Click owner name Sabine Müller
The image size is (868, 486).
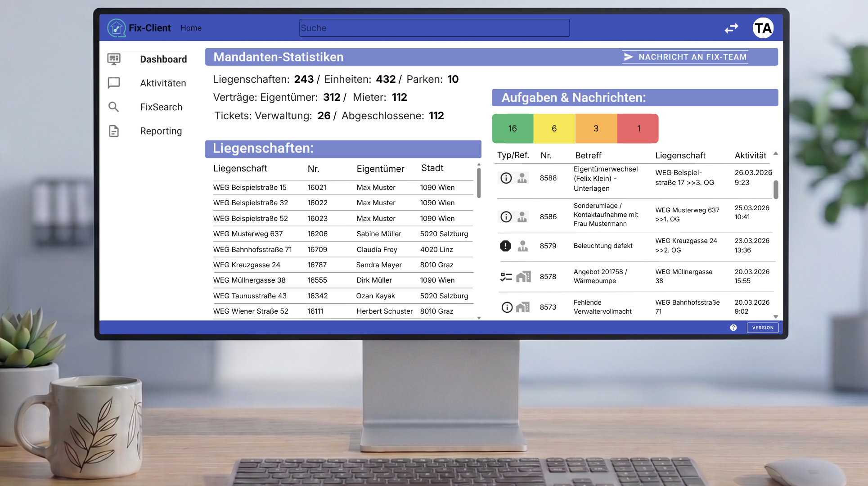tap(379, 234)
